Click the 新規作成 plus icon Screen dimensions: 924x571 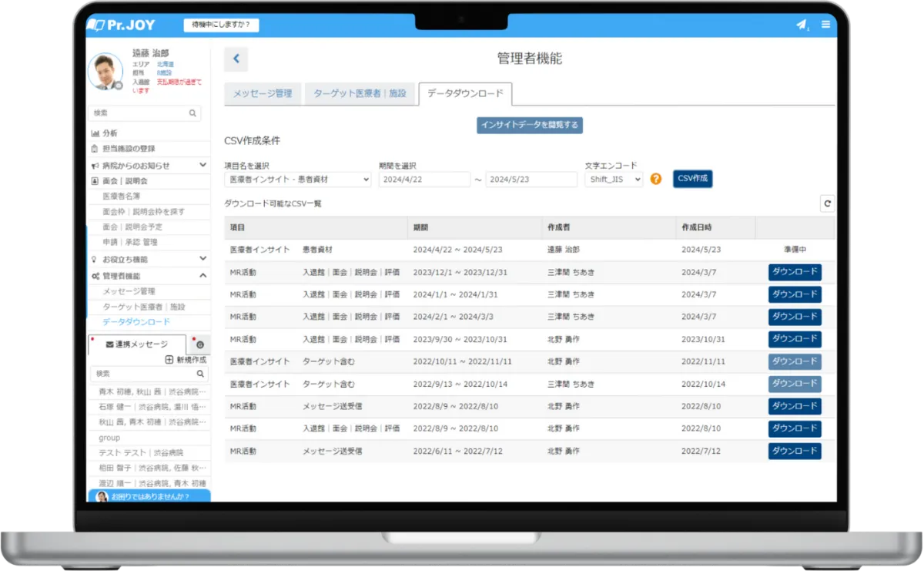pos(169,360)
